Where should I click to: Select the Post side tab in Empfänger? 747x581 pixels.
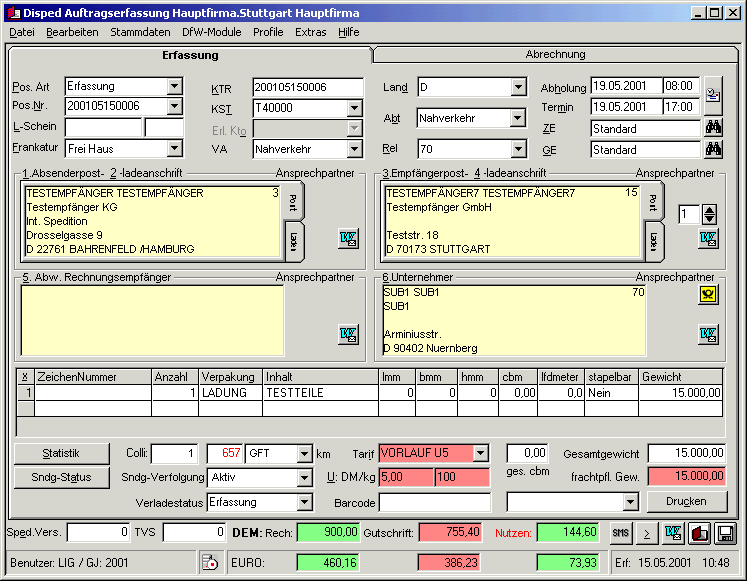pos(652,202)
